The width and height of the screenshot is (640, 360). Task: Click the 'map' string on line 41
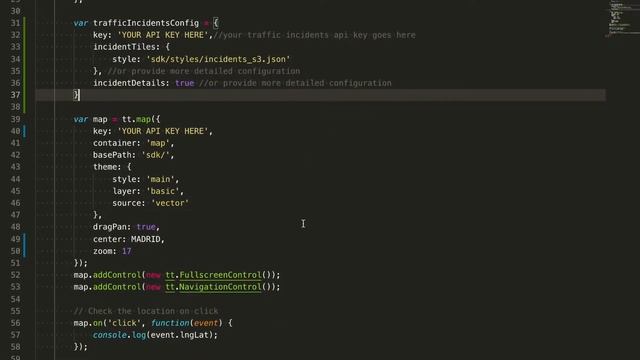tap(158, 143)
